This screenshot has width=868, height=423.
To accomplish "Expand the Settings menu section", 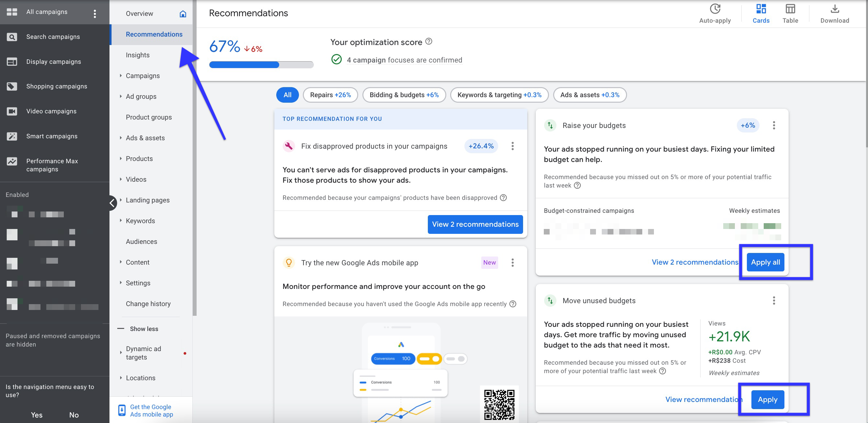I will [120, 283].
